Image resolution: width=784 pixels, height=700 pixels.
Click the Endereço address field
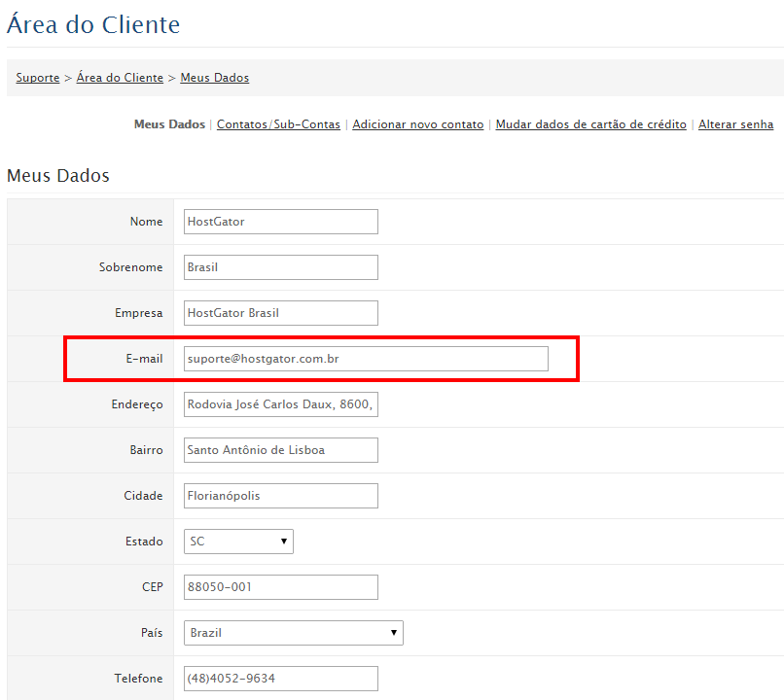pyautogui.click(x=280, y=403)
